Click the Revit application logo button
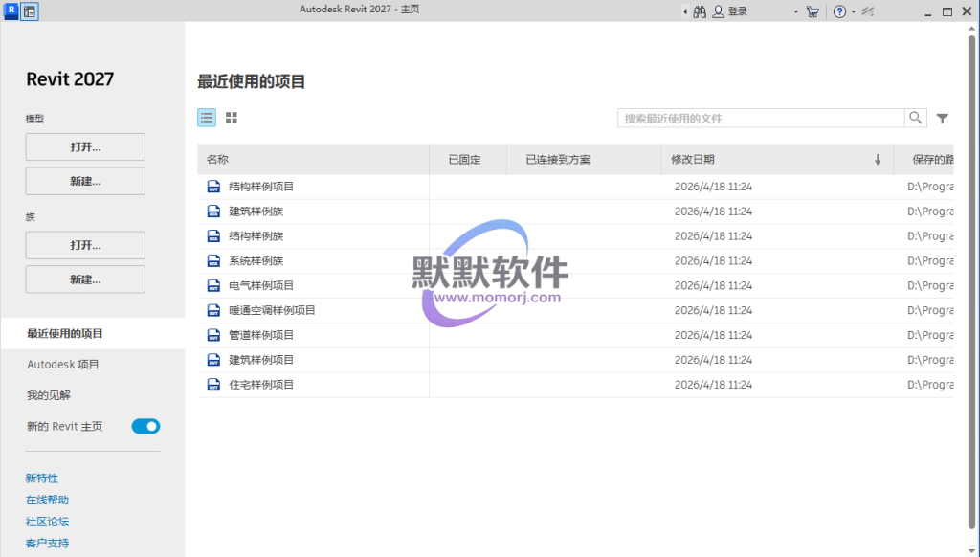The height and width of the screenshot is (557, 980). (x=11, y=11)
